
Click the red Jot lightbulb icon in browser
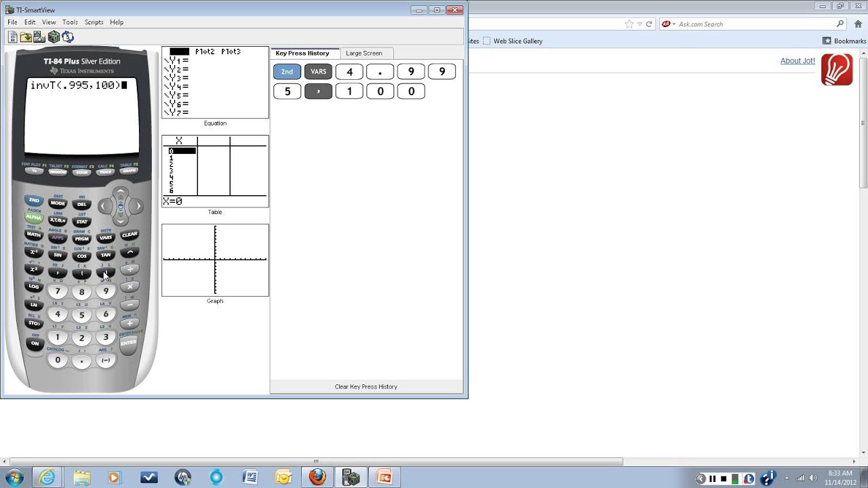pyautogui.click(x=837, y=70)
